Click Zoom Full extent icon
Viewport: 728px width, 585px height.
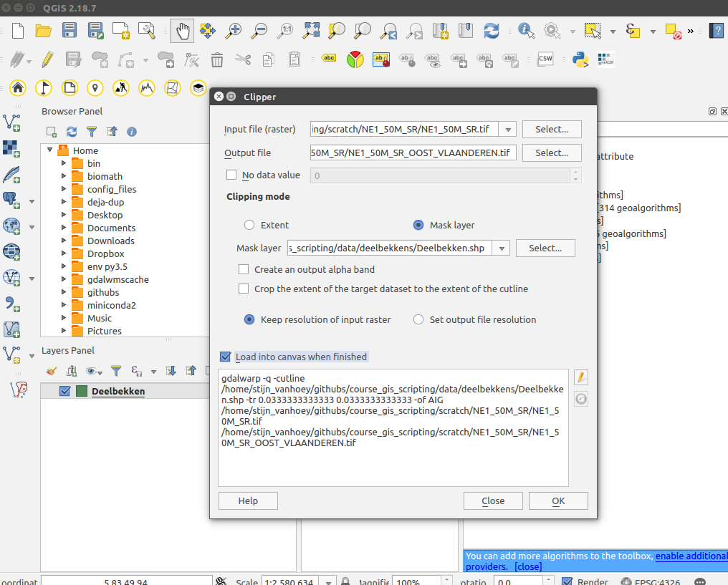click(311, 31)
